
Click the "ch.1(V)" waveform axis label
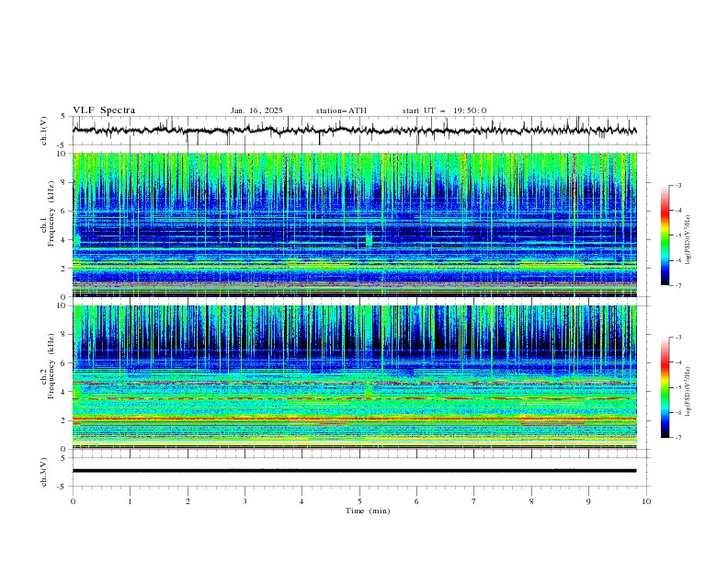click(x=44, y=131)
